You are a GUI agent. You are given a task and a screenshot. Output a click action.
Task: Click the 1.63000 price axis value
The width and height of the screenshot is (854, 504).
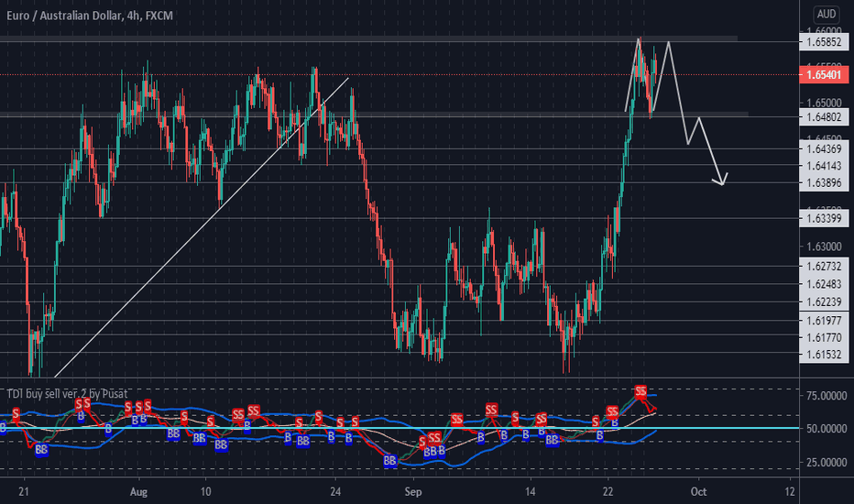pyautogui.click(x=824, y=247)
